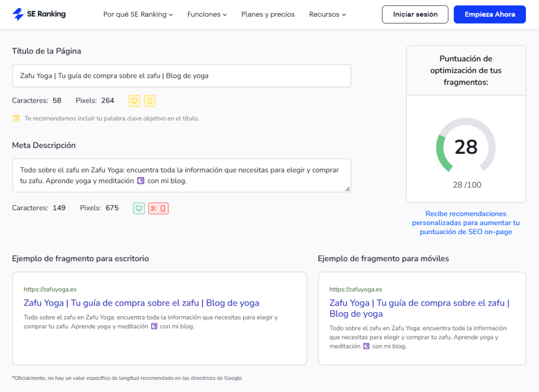539x392 pixels.
Task: Click the 'Meta Descripción' heading
Action: pyautogui.click(x=44, y=145)
